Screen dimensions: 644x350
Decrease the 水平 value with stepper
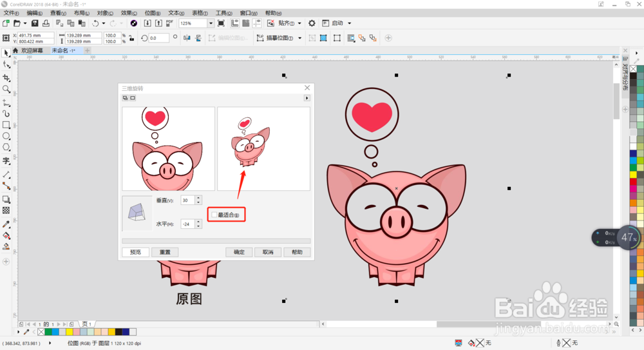(198, 226)
